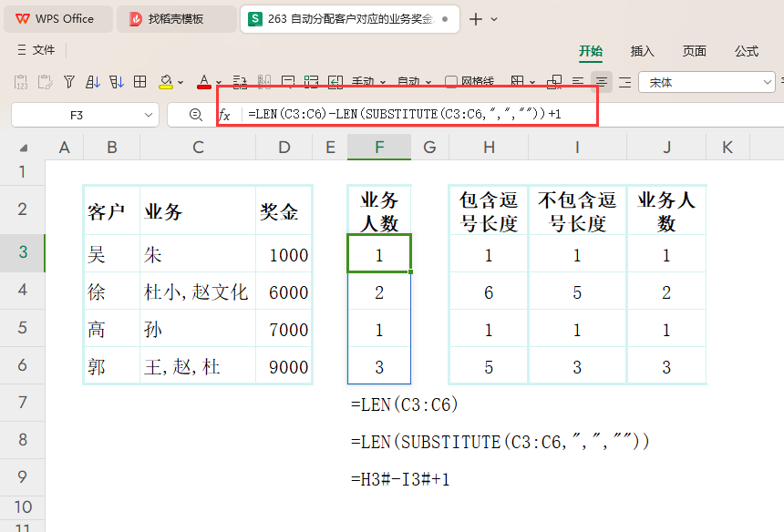Click the hamburger icon beside 文件
Image resolution: width=784 pixels, height=532 pixels.
22,50
